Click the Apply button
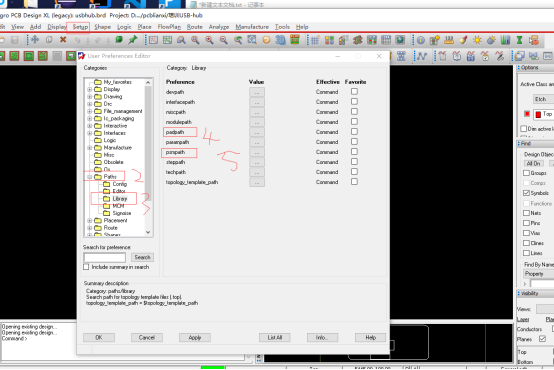Viewport: 554px width, 370px height. [x=195, y=337]
